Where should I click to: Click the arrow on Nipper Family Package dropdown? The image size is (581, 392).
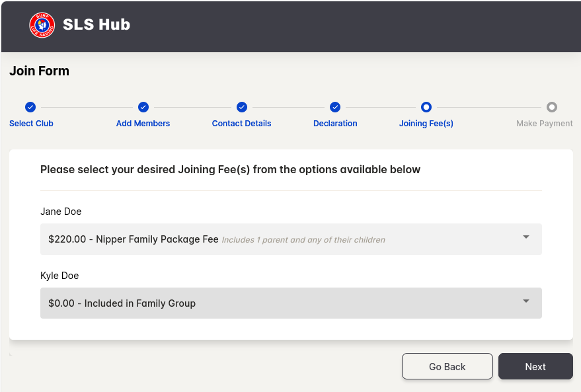pos(526,237)
